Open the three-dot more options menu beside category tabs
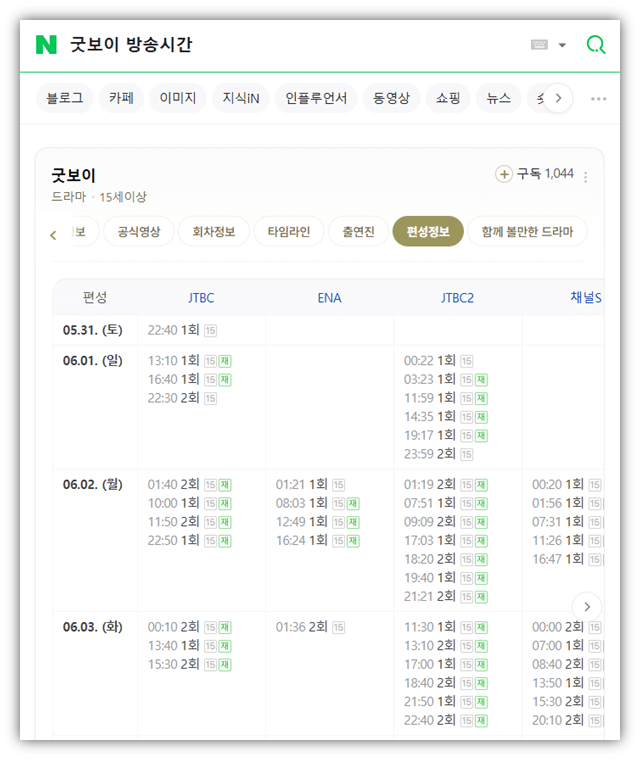Image resolution: width=640 pixels, height=760 pixels. pyautogui.click(x=598, y=99)
